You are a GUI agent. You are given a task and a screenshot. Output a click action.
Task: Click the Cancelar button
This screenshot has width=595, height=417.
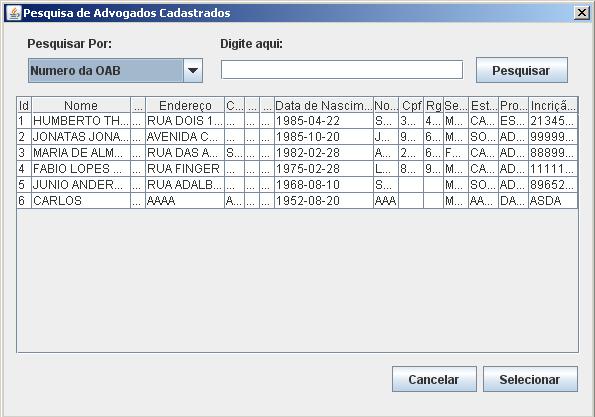coord(434,379)
